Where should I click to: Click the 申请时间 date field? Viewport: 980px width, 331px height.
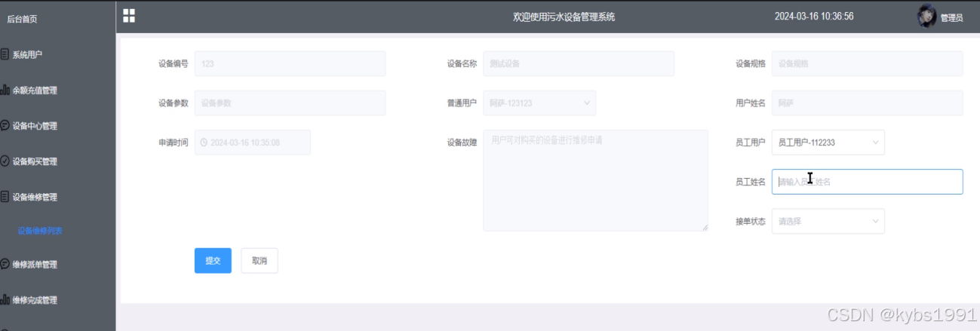253,143
